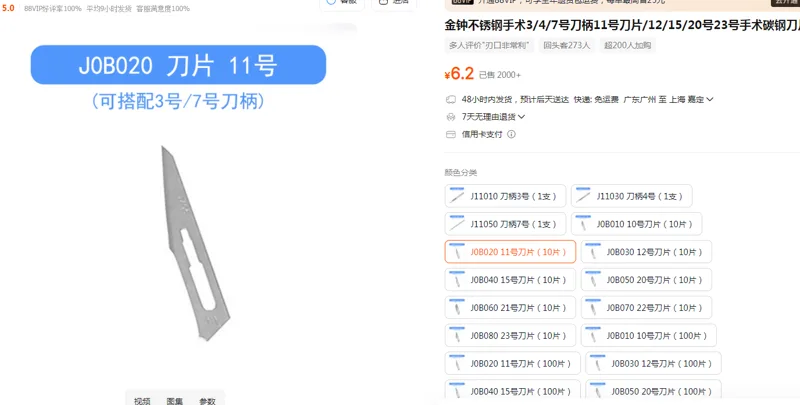800x405 pixels.
Task: Choose J0B030 12号刀片（10片）
Action: (x=646, y=252)
